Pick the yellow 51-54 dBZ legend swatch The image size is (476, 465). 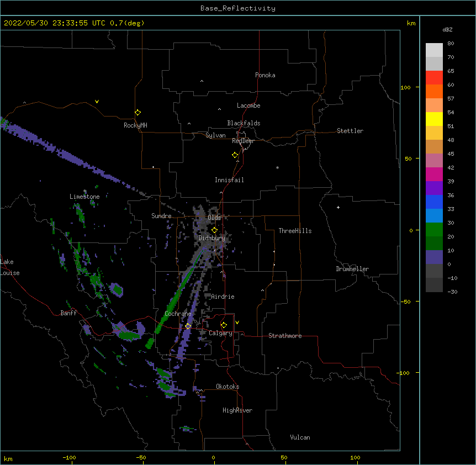click(x=434, y=119)
